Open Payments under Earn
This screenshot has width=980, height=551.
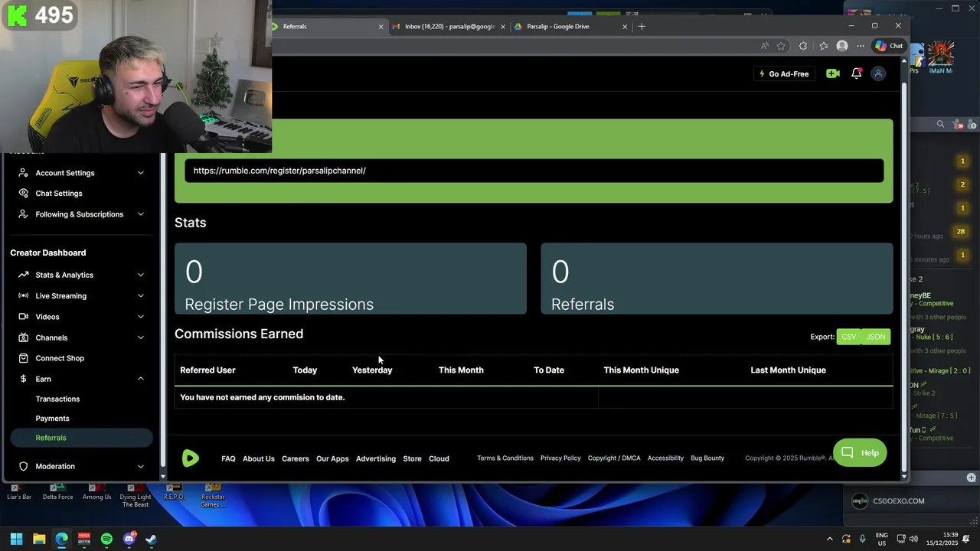tap(52, 419)
